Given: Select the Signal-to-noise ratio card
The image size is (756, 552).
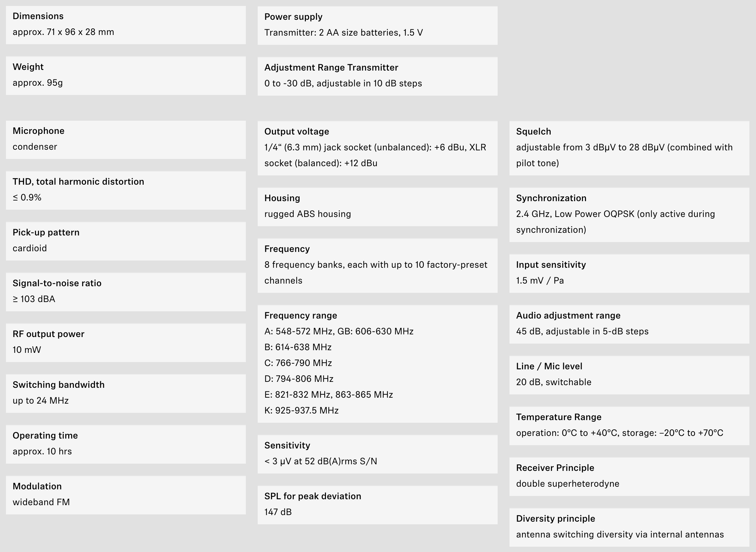Looking at the screenshot, I should point(126,292).
